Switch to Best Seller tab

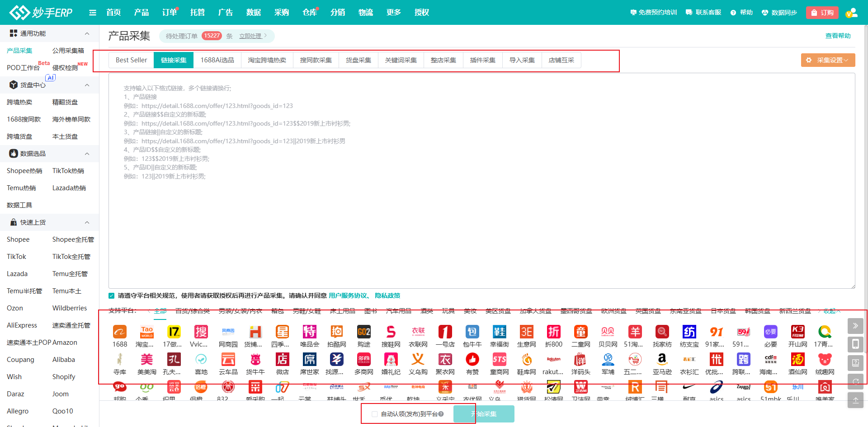[x=131, y=60]
